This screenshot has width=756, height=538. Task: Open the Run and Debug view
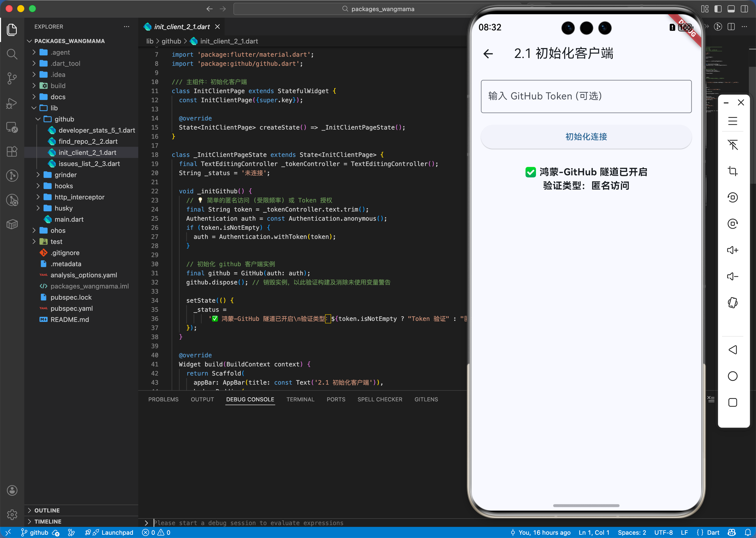point(12,103)
